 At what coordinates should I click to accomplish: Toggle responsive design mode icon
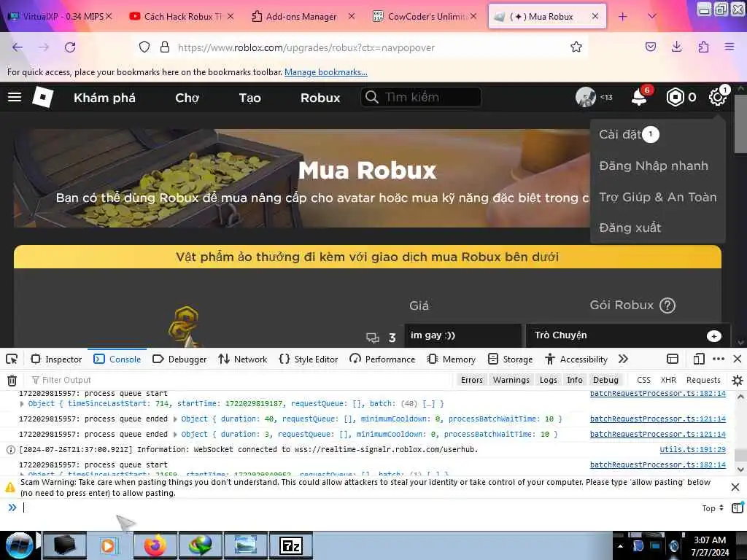coord(699,359)
